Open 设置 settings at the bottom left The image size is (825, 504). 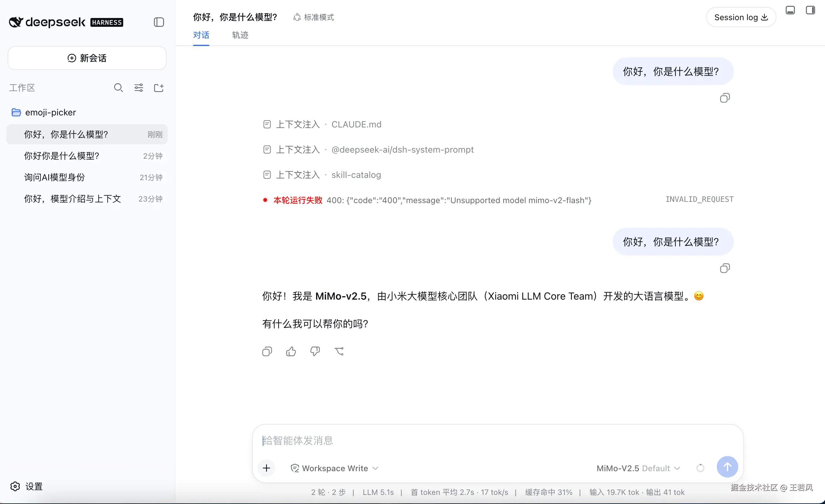click(x=26, y=486)
